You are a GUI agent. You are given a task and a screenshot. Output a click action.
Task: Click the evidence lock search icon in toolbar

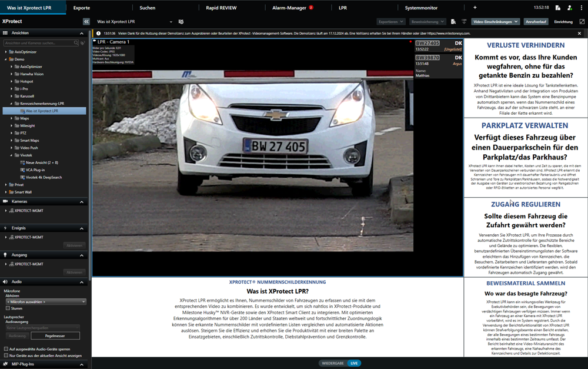[453, 22]
